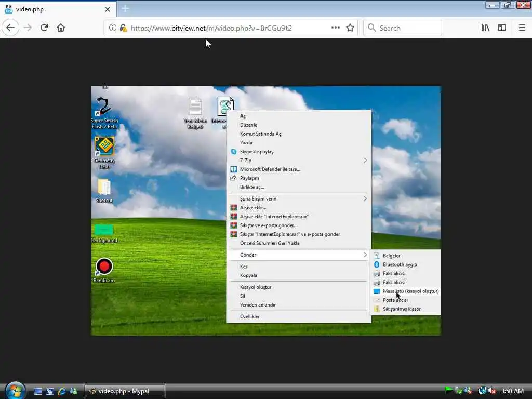Select Yeni Metin Belgesi text file icon
This screenshot has height=399, width=532.
coord(195,113)
